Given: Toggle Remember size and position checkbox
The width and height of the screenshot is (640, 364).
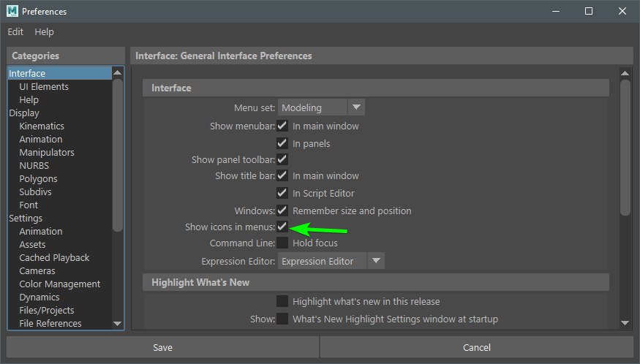Looking at the screenshot, I should (x=282, y=211).
